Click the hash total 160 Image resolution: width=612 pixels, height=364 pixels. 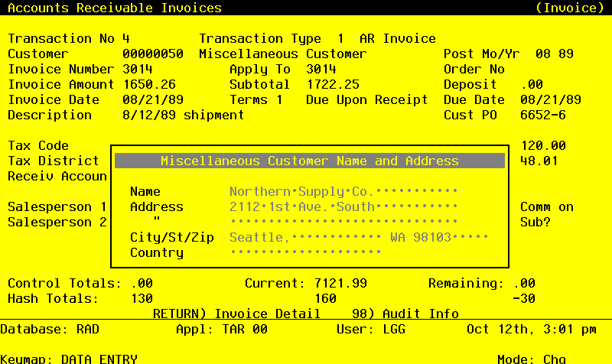tap(325, 298)
